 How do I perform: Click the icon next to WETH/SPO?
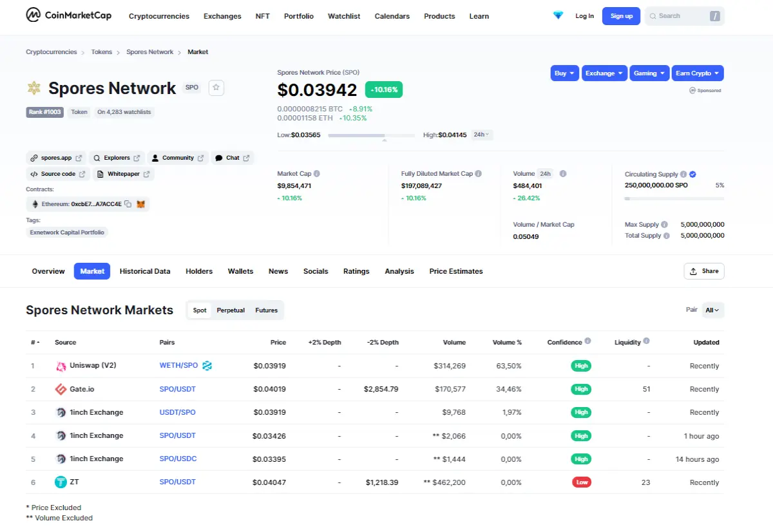tap(207, 366)
